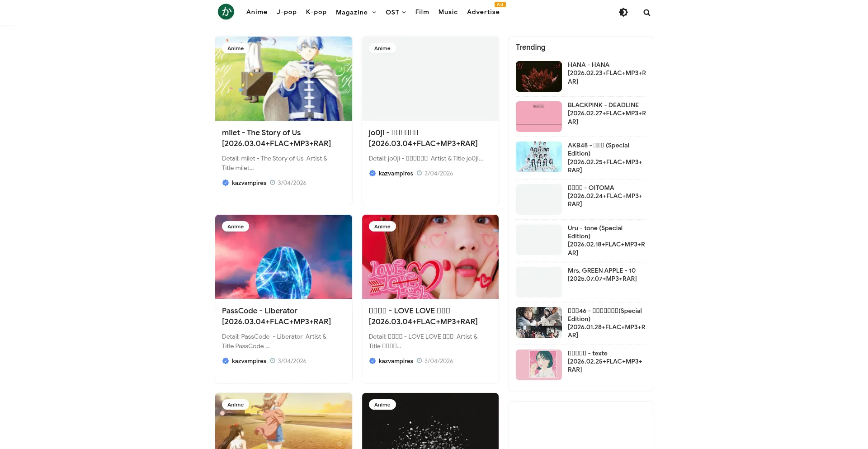The image size is (868, 449).
Task: Click Detail excerpt on PassCode card
Action: coord(274,341)
